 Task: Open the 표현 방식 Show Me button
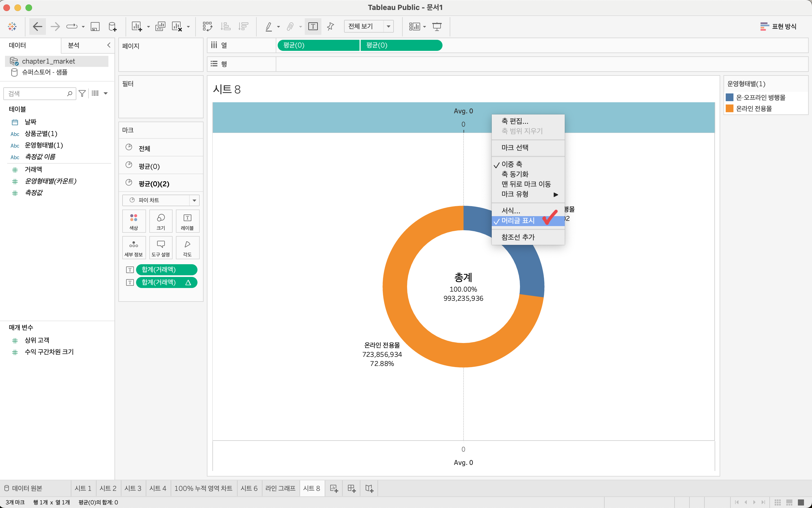tap(778, 26)
